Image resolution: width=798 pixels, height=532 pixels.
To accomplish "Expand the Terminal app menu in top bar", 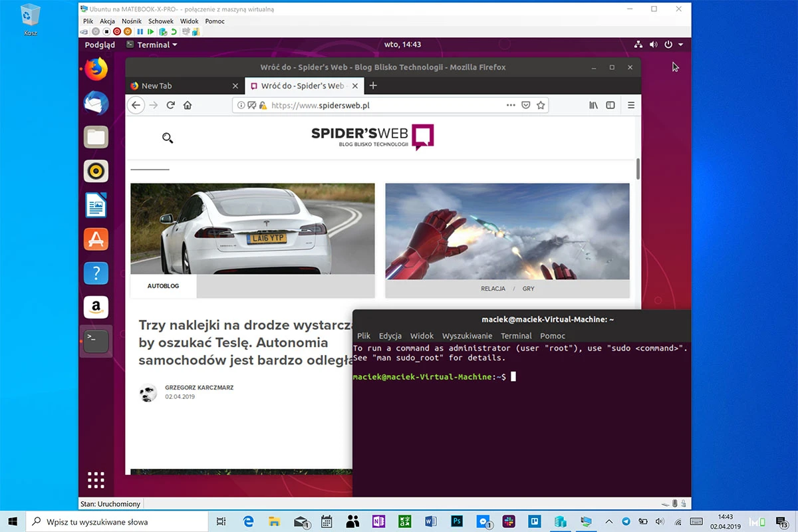I will 153,45.
